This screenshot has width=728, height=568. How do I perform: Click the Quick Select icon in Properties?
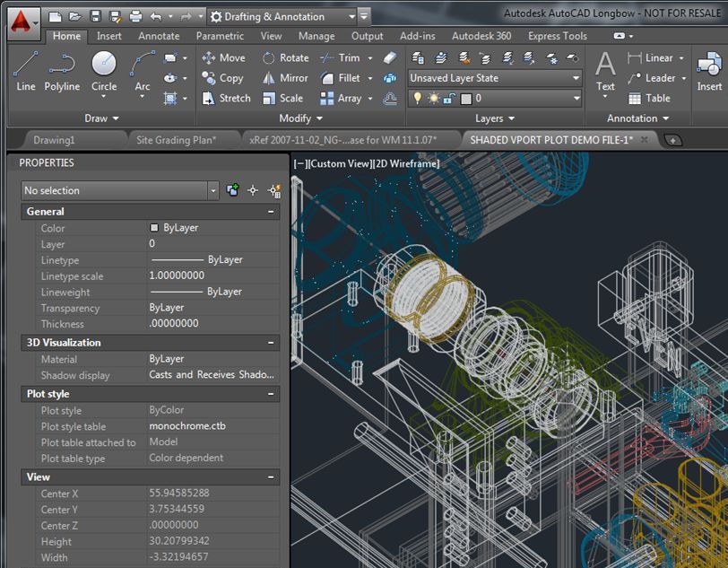point(275,190)
